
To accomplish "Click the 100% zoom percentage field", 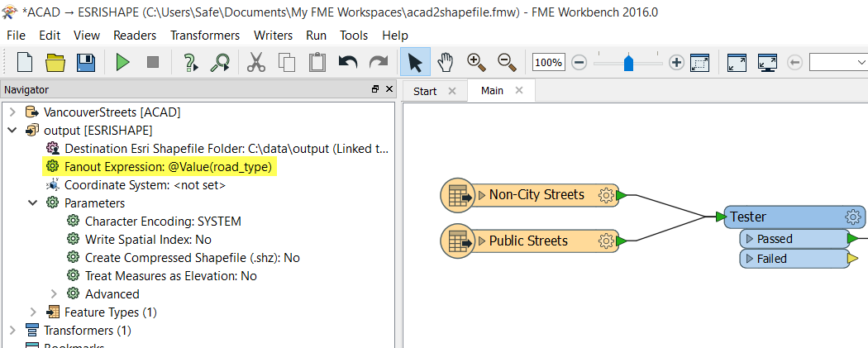I will [549, 63].
